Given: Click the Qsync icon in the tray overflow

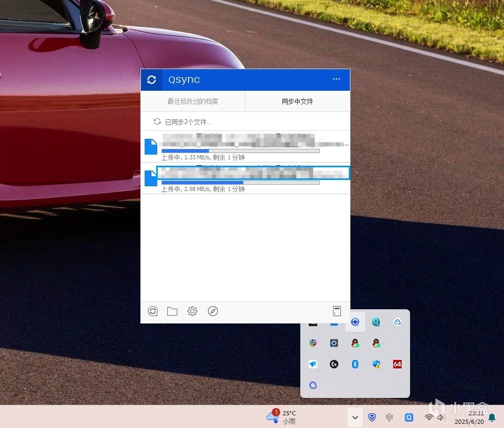Looking at the screenshot, I should coord(355,322).
